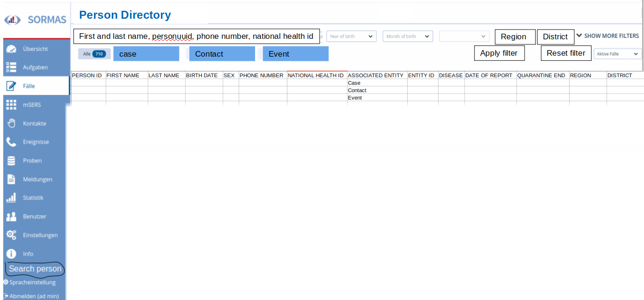Screen dimensions: 644x300
Task: Click the Event cell in Associated Entity
Action: click(x=377, y=98)
